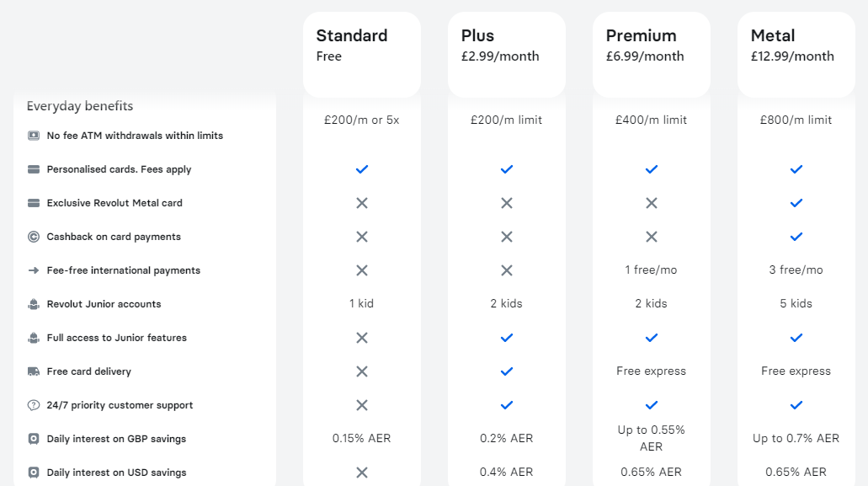Click the Everyday benefits section heading

[x=80, y=106]
